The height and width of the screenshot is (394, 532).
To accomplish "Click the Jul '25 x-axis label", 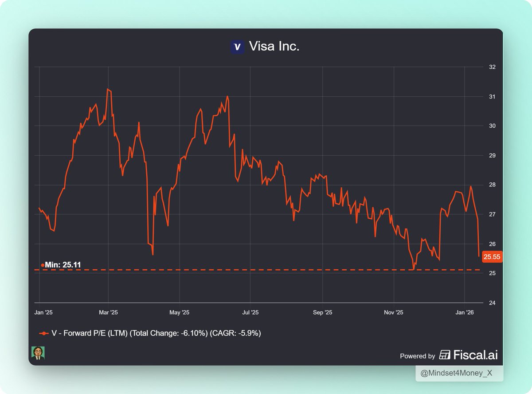I will [251, 313].
